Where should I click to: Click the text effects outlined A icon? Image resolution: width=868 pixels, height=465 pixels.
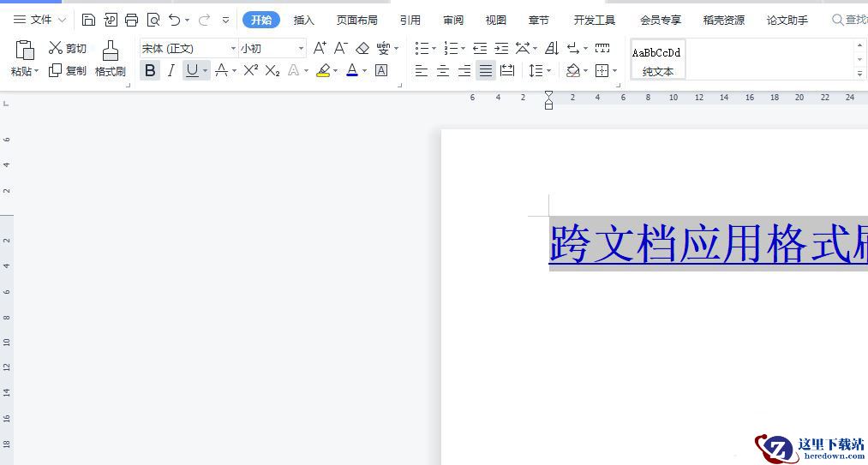[293, 70]
